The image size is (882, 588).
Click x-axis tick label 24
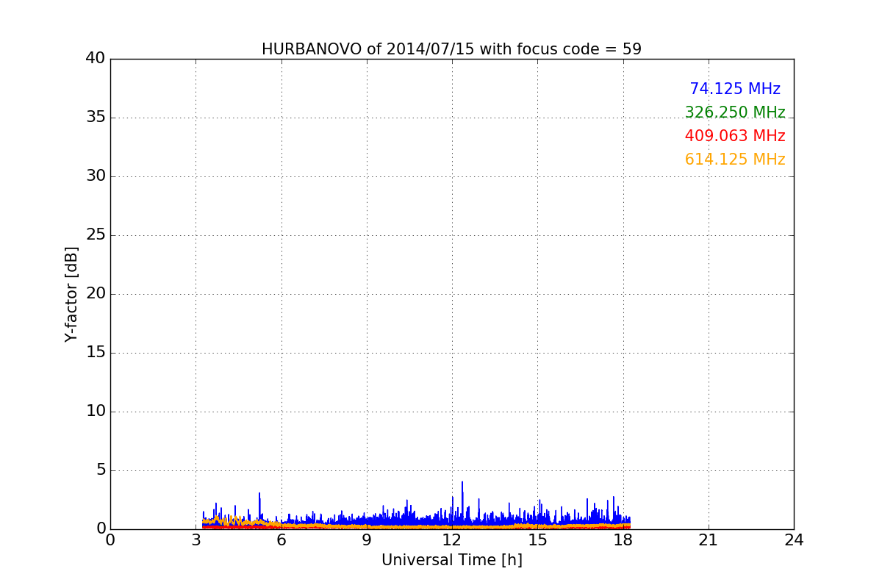[794, 540]
